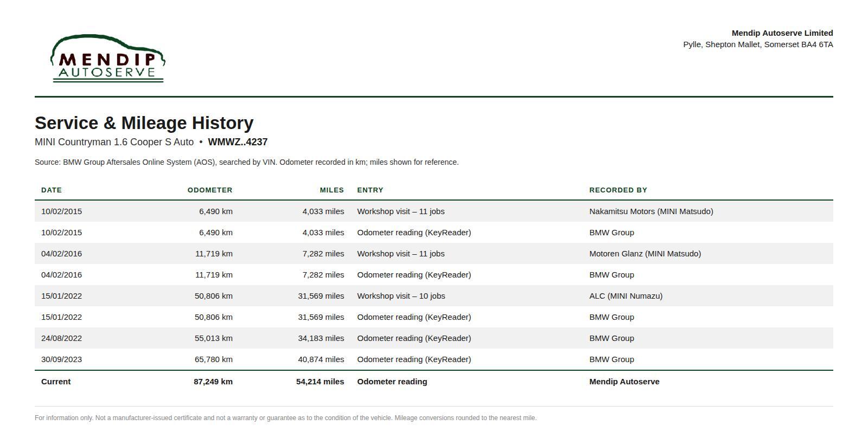Viewport: 868px width, 438px height.
Task: Click the 40,874 miles value
Action: (x=321, y=359)
